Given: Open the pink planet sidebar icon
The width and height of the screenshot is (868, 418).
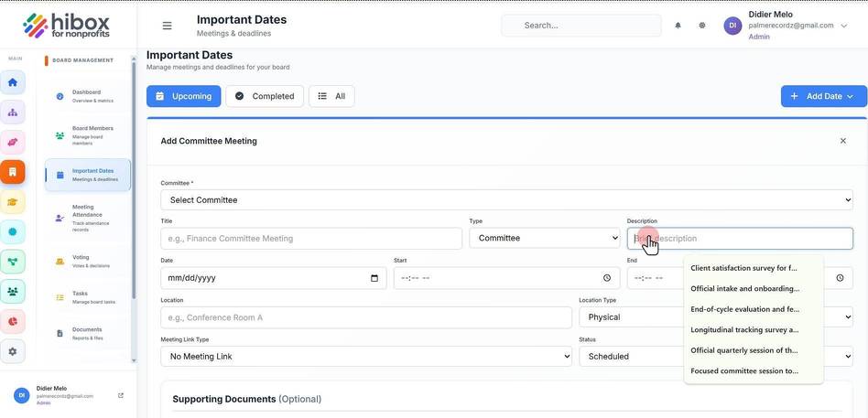Looking at the screenshot, I should click(13, 142).
